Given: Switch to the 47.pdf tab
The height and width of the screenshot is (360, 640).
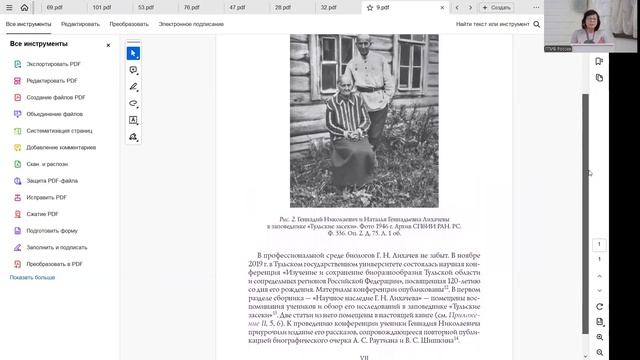Looking at the screenshot, I should (x=237, y=7).
